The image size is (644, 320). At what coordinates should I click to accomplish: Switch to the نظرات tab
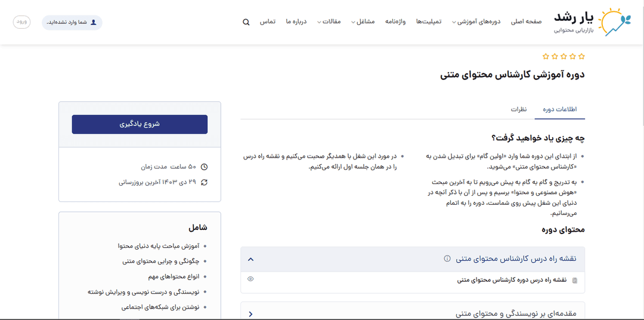(x=519, y=109)
